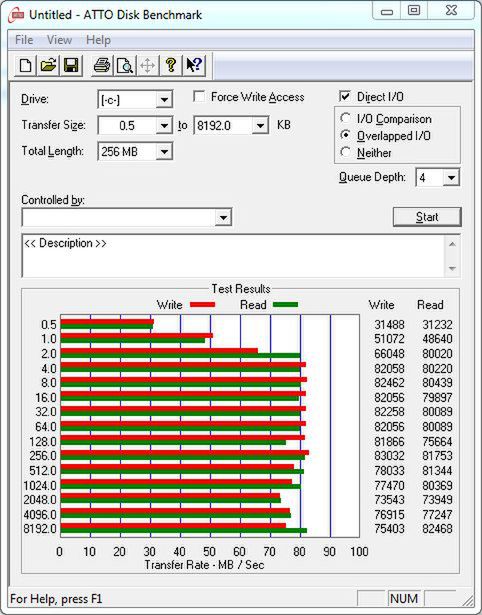Click the Save floppy disk icon
This screenshot has height=615, width=482.
tap(71, 65)
